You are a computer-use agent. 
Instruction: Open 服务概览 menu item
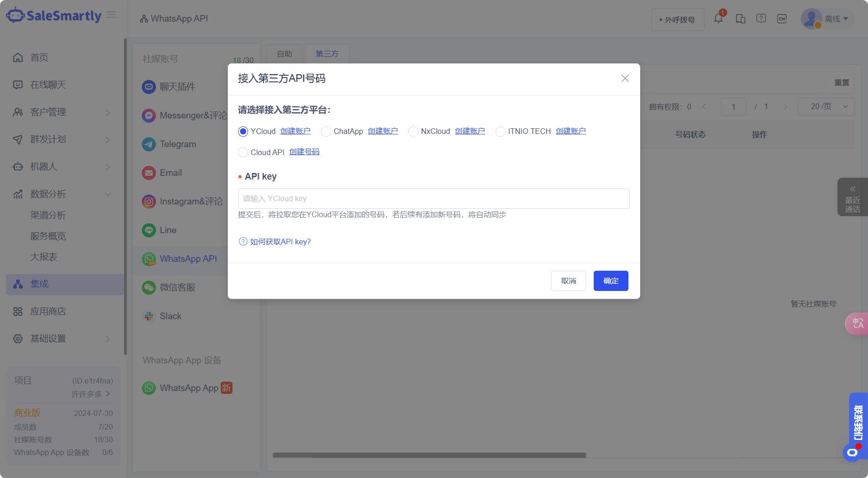[x=48, y=236]
